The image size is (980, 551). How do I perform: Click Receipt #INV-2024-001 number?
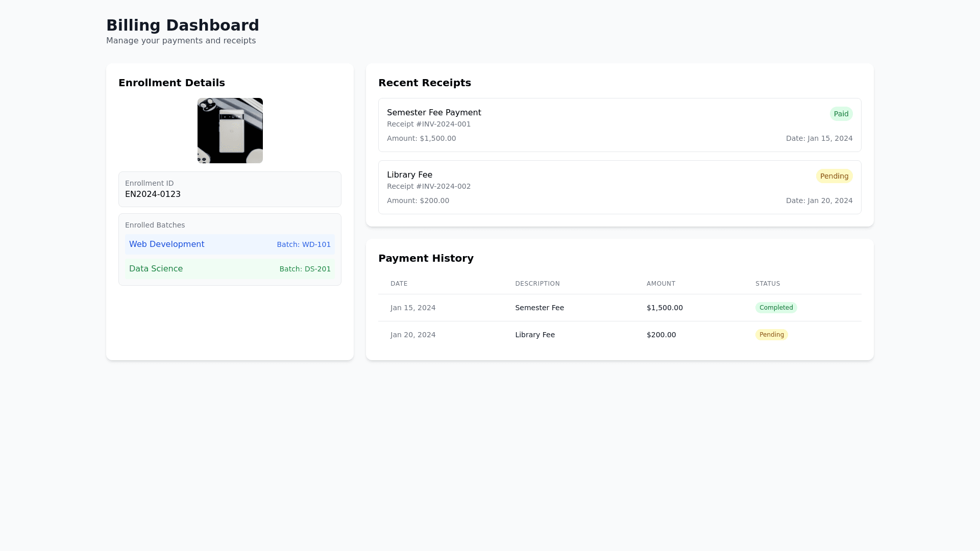pyautogui.click(x=429, y=124)
